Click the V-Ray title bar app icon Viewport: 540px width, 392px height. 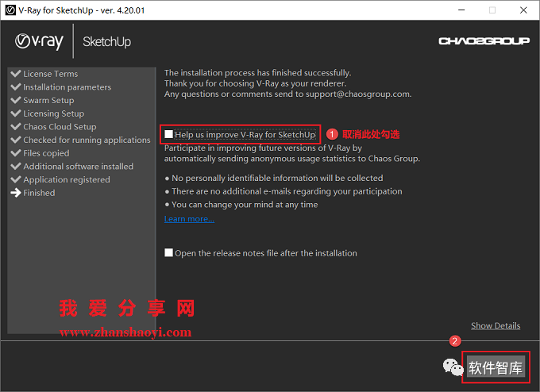[x=10, y=10]
